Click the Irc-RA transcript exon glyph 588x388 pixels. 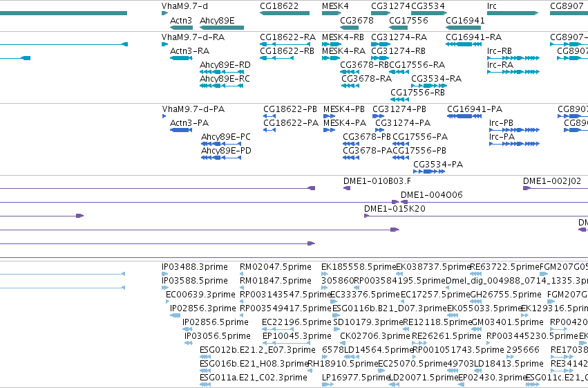[513, 72]
